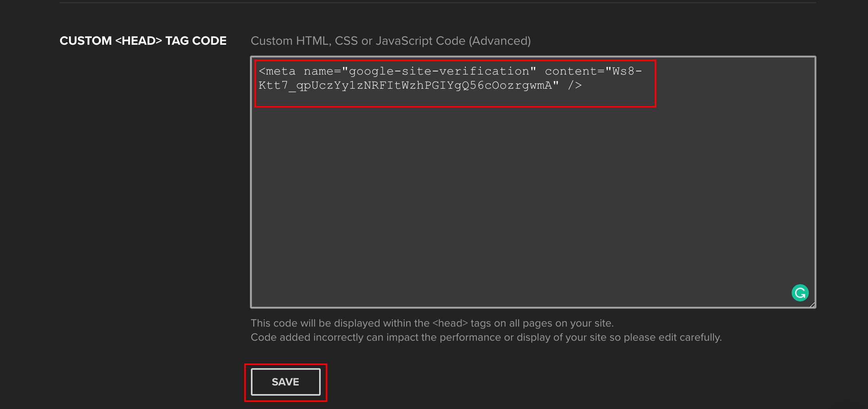Click the empty area of the code textarea
This screenshot has height=409, width=868.
[x=510, y=196]
